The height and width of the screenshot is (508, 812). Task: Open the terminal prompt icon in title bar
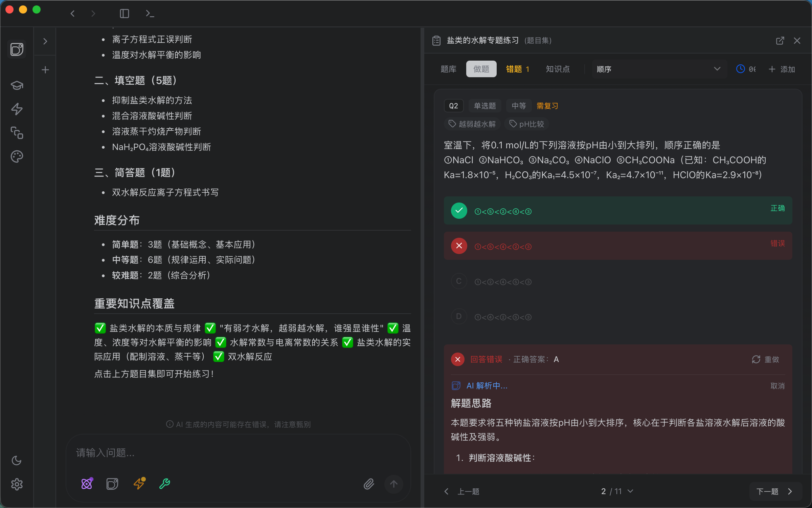pos(150,14)
